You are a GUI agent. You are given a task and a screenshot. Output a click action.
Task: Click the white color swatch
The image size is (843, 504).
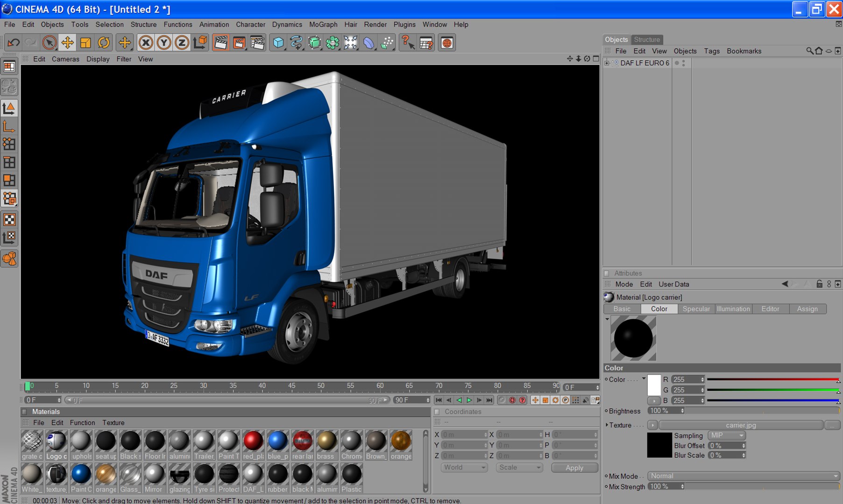point(654,385)
